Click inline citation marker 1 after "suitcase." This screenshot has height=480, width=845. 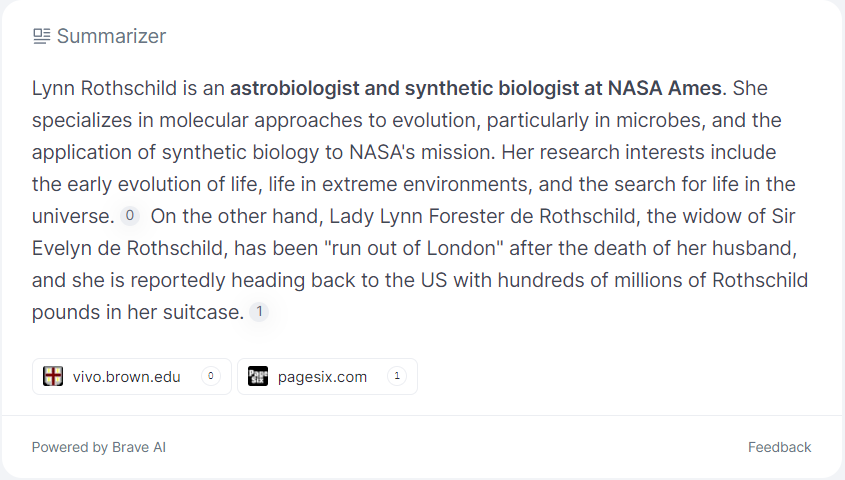point(259,311)
